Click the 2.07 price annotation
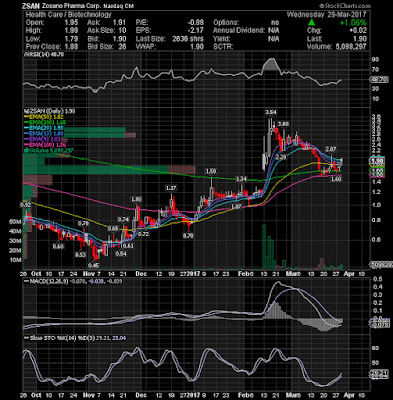393x400 pixels. (330, 149)
